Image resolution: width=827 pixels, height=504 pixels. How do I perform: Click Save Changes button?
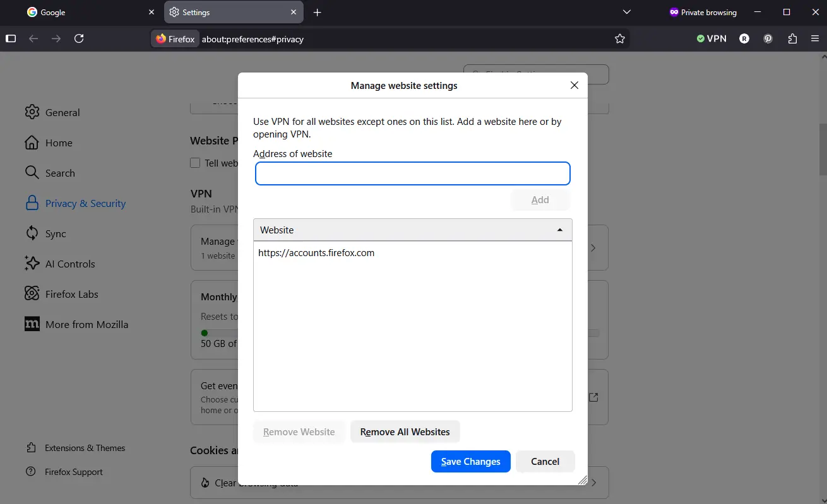coord(471,462)
